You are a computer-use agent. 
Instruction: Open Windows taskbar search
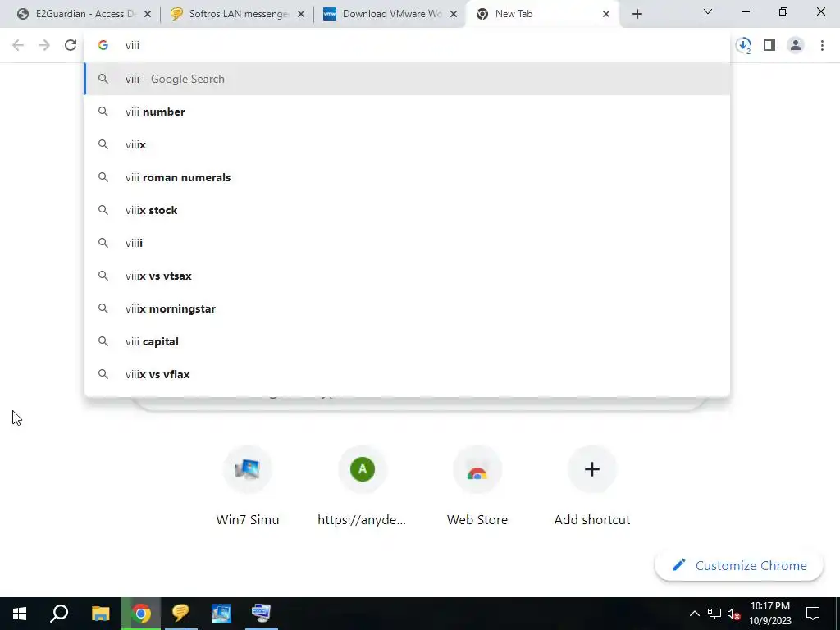tap(59, 614)
